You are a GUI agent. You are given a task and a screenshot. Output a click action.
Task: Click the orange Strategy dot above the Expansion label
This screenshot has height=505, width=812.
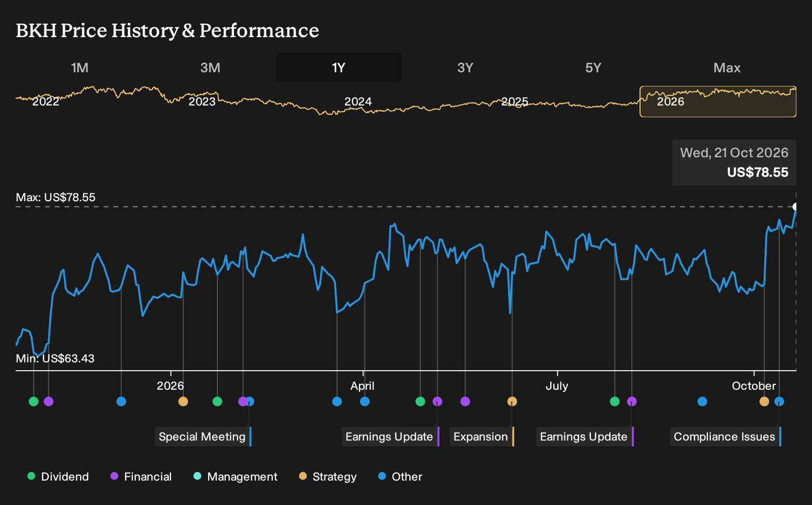click(512, 401)
